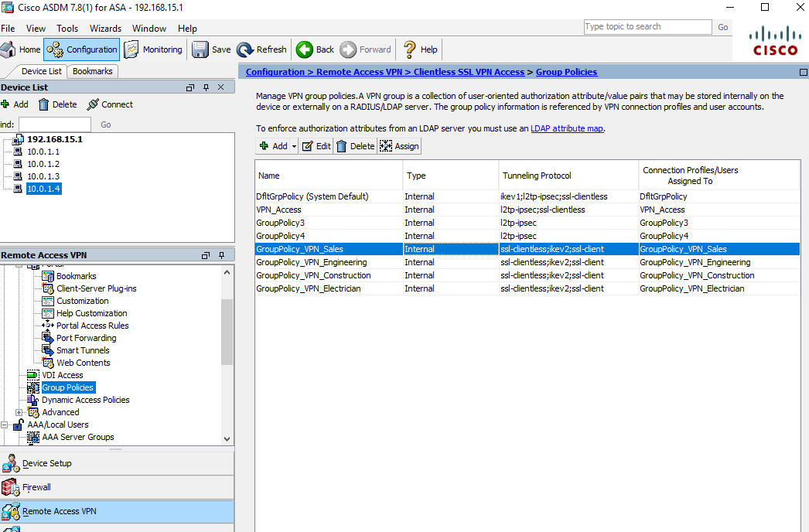The image size is (809, 532).
Task: Click the green Back arrow
Action: (305, 49)
